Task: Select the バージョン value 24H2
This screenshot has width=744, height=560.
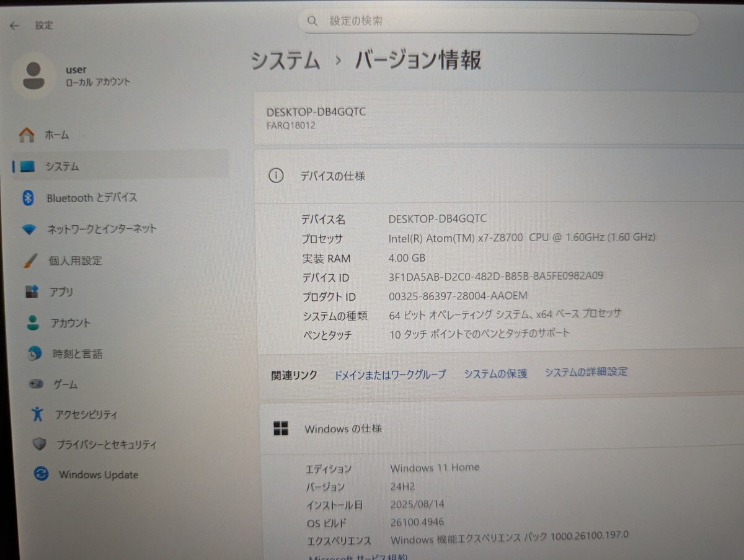Action: tap(402, 487)
